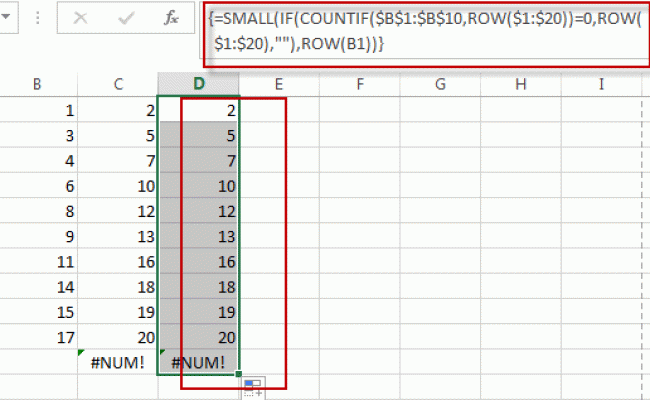Screen dimensions: 650x400
Task: Select column H header
Action: (520, 84)
